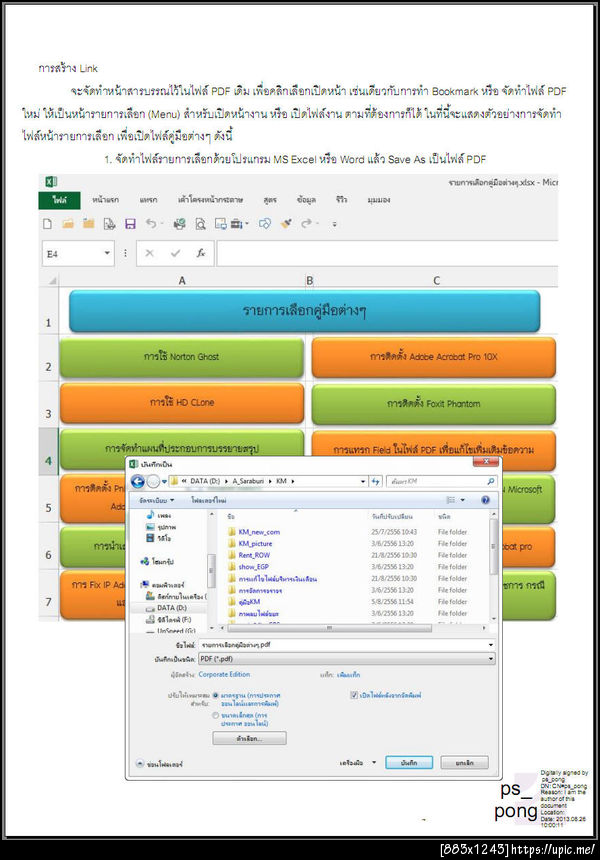Click the Excel formula bar input

pyautogui.click(x=387, y=253)
